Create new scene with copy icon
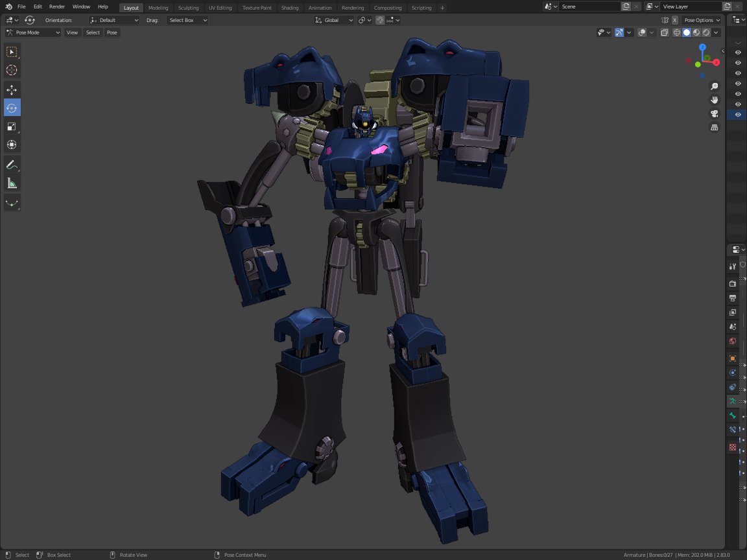The height and width of the screenshot is (560, 747). pyautogui.click(x=626, y=6)
